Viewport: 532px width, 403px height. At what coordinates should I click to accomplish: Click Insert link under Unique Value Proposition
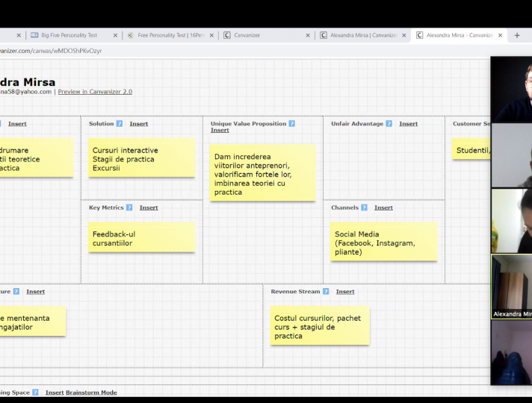220,131
